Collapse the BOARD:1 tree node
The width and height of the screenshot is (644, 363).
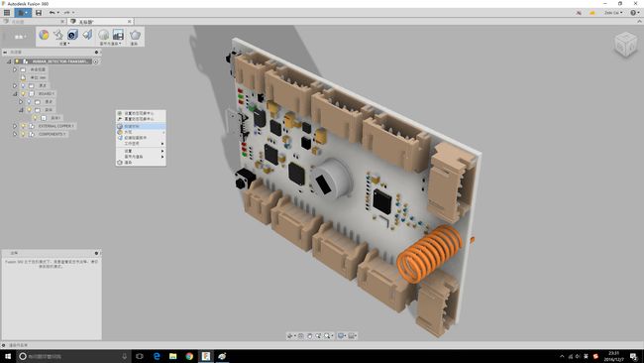[x=15, y=94]
